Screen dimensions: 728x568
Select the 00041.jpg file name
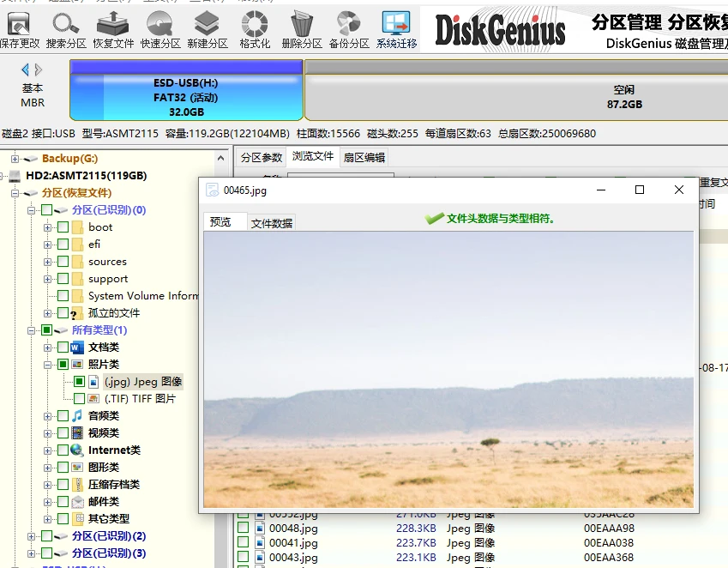point(293,542)
